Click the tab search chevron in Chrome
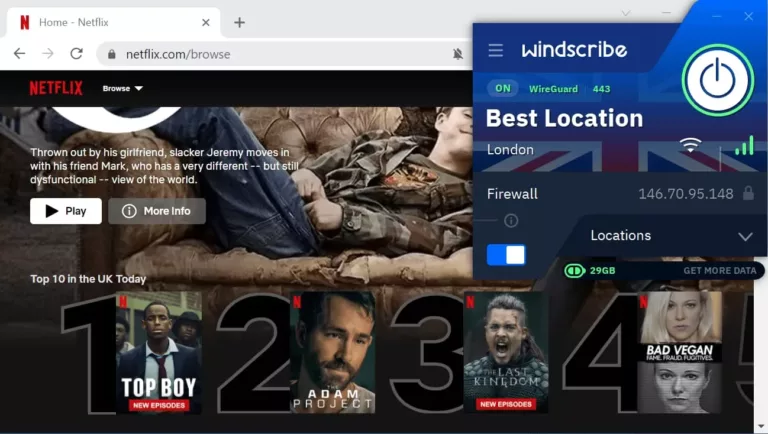Screen dimensions: 768x434 click(625, 13)
